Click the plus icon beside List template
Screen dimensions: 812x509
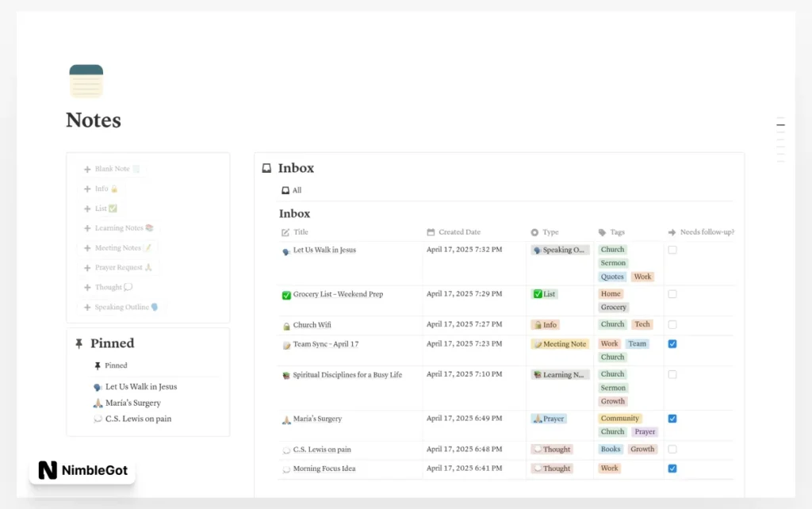click(x=87, y=209)
